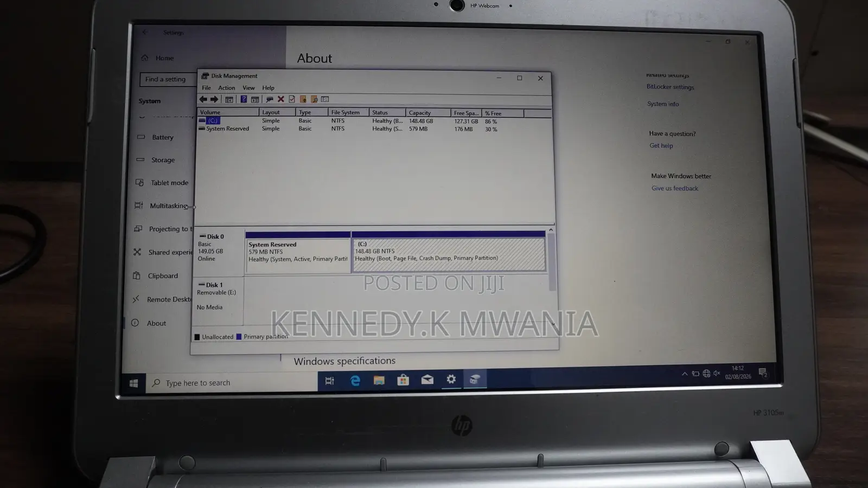Show hidden system tray icons chevron
The width and height of the screenshot is (868, 488).
point(685,374)
